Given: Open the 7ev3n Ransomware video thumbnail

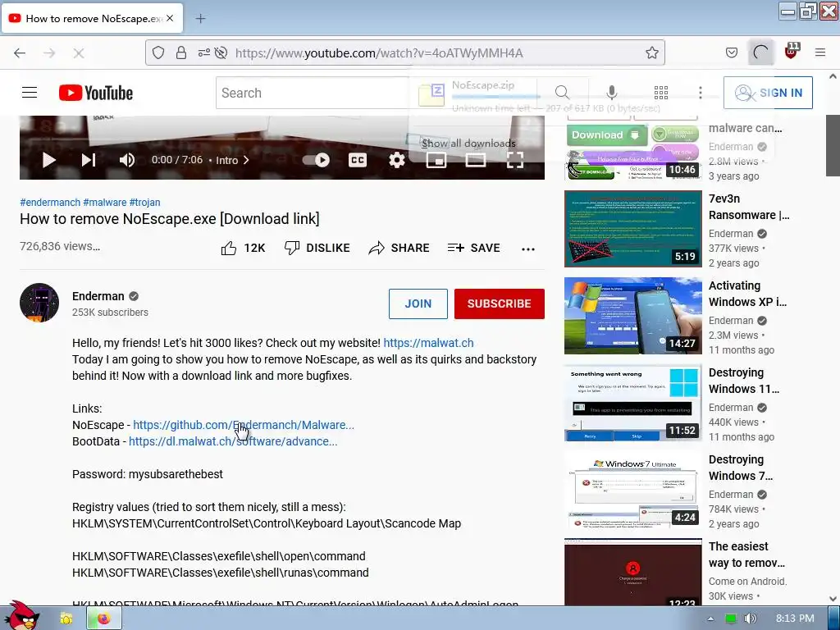Looking at the screenshot, I should click(x=632, y=229).
